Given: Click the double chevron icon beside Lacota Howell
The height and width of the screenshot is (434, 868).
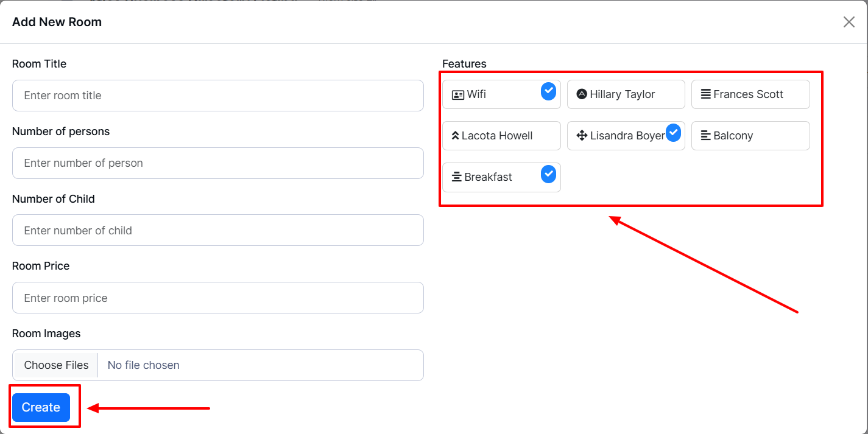Looking at the screenshot, I should (454, 136).
